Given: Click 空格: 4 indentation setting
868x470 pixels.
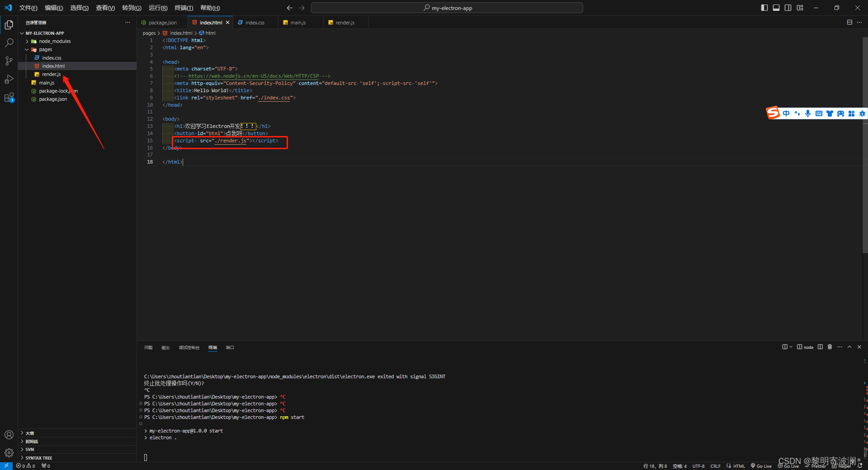Looking at the screenshot, I should [679, 466].
